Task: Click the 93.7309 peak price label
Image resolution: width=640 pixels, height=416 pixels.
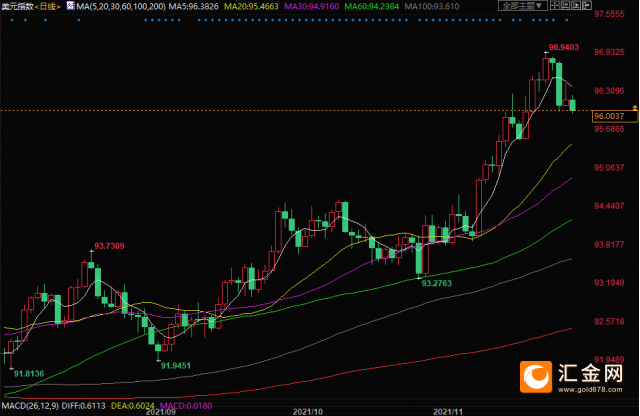Action: [109, 246]
